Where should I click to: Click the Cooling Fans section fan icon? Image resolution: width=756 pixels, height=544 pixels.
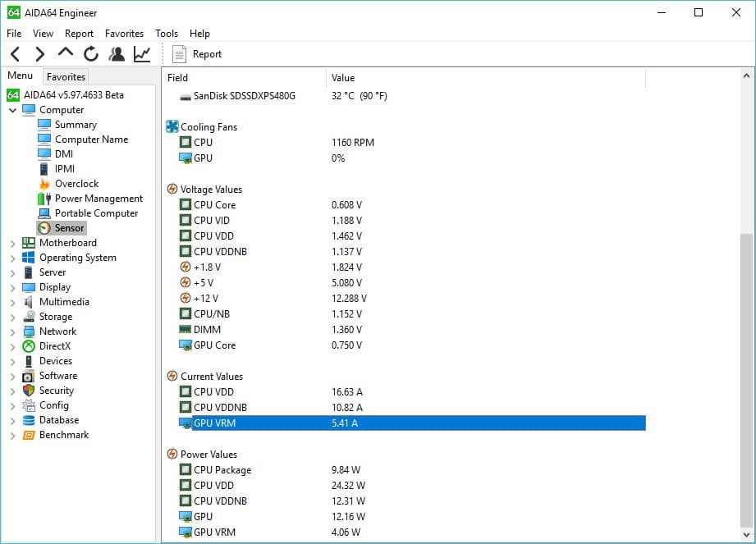click(x=172, y=126)
